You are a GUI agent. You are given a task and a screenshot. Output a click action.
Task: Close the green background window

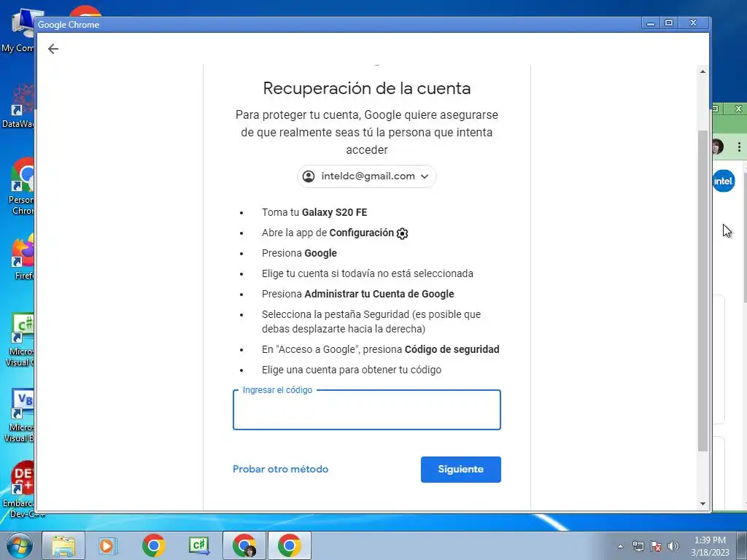(738, 109)
